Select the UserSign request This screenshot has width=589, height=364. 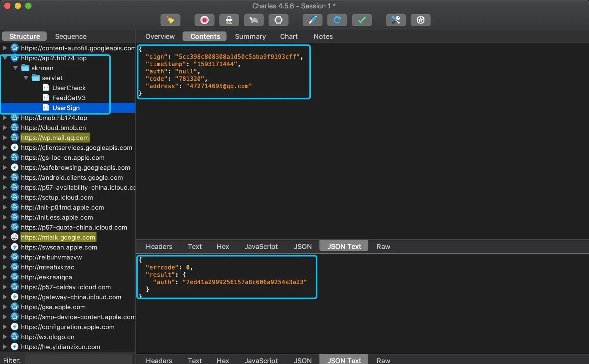click(x=66, y=107)
